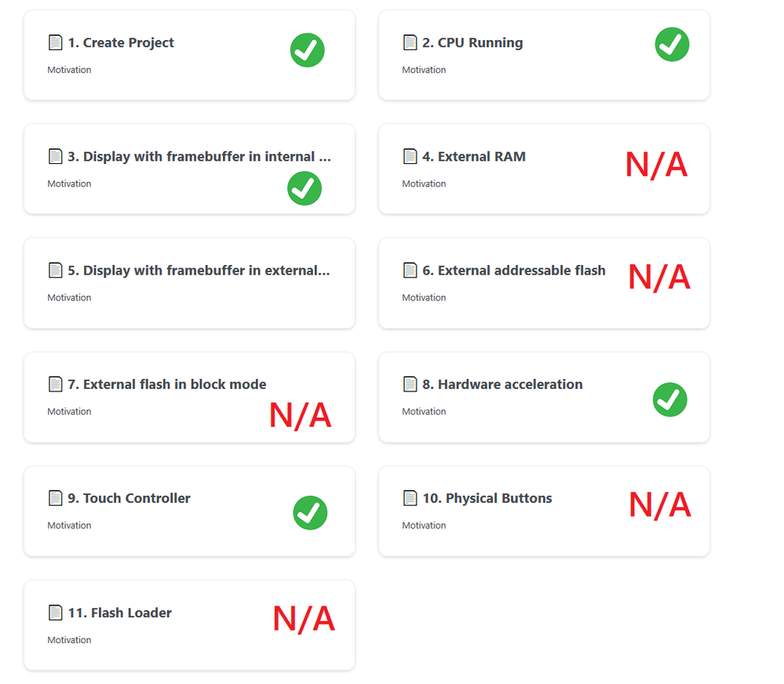Viewport: 784px width, 684px height.
Task: Click the document icon beside Touch Controller
Action: tap(55, 498)
